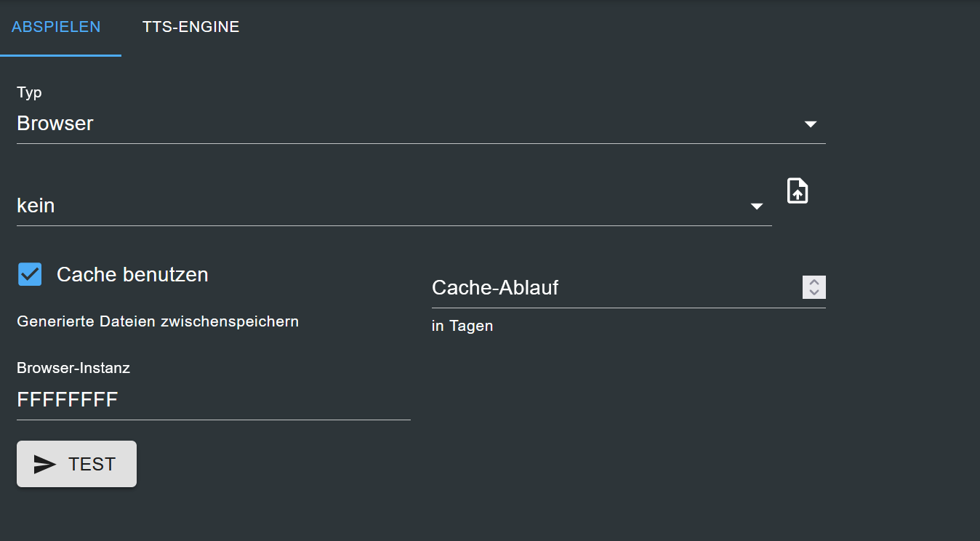Click the Typ dropdown arrow icon
The image size is (980, 541).
click(811, 124)
